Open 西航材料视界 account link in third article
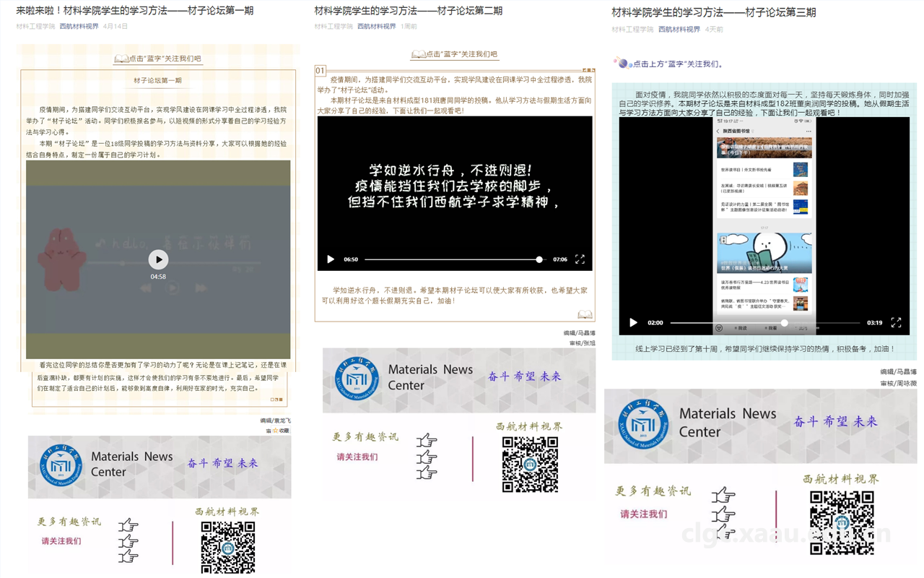This screenshot has width=924, height=578. coord(679,30)
